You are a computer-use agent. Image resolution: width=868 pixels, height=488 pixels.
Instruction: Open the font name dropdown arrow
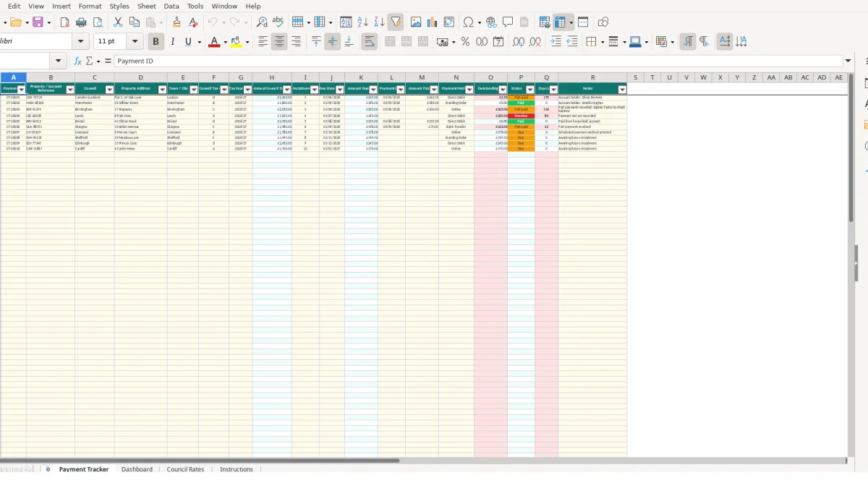coord(80,42)
